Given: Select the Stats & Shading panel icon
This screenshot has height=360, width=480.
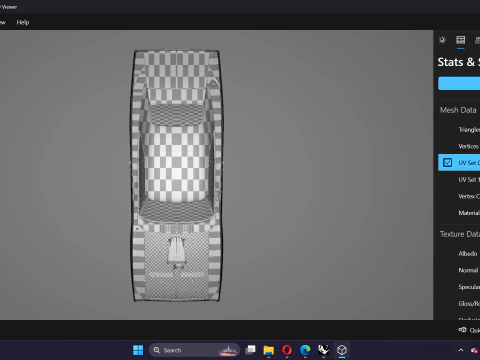Looking at the screenshot, I should click(x=461, y=40).
